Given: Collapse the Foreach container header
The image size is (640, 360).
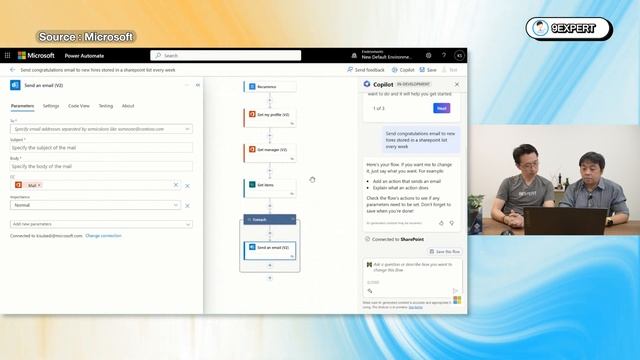Looking at the screenshot, I should [293, 220].
